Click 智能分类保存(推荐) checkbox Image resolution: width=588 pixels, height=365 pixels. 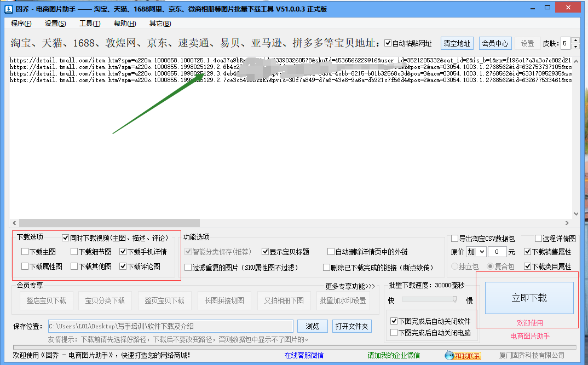[x=188, y=252]
